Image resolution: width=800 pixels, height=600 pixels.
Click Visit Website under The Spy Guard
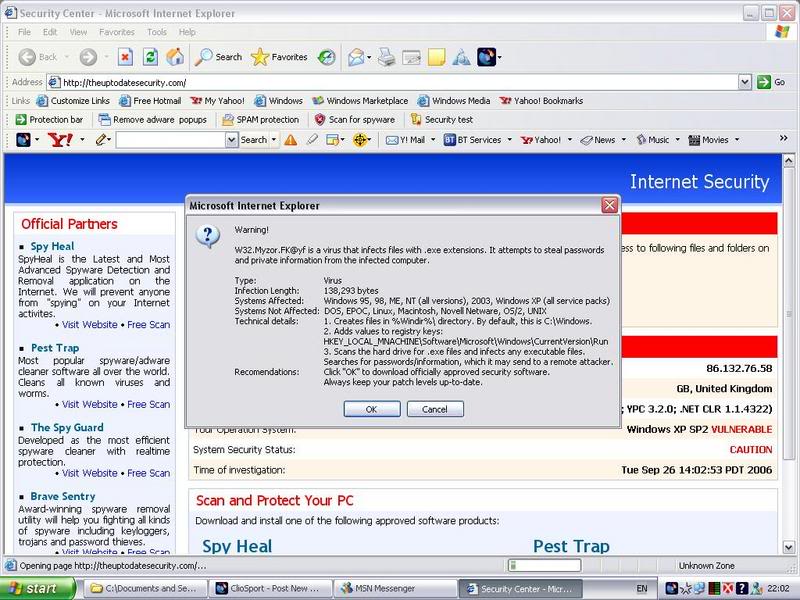pyautogui.click(x=90, y=473)
